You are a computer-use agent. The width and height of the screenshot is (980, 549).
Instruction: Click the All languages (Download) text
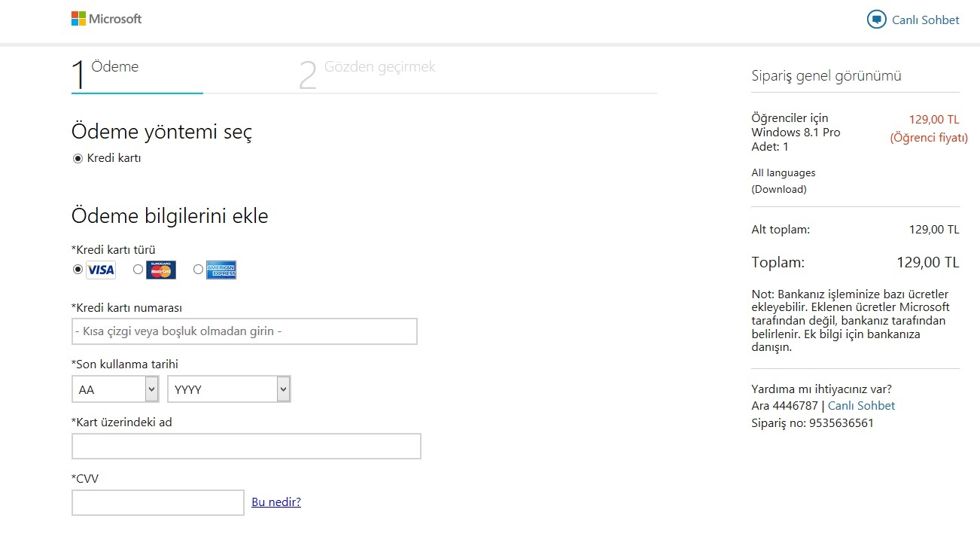coord(784,181)
